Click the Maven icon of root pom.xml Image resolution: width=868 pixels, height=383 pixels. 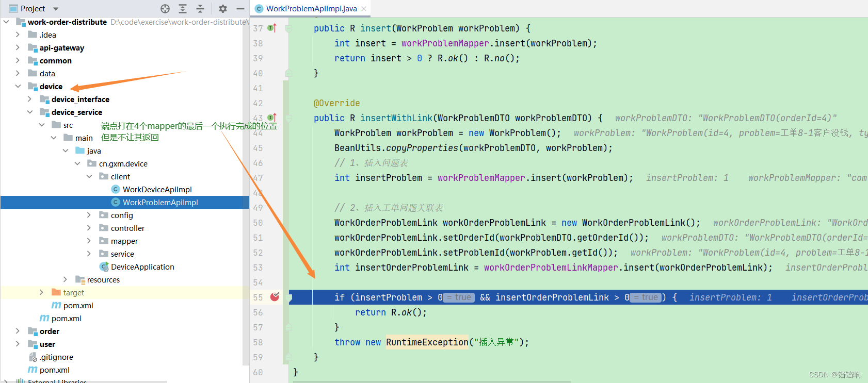33,370
